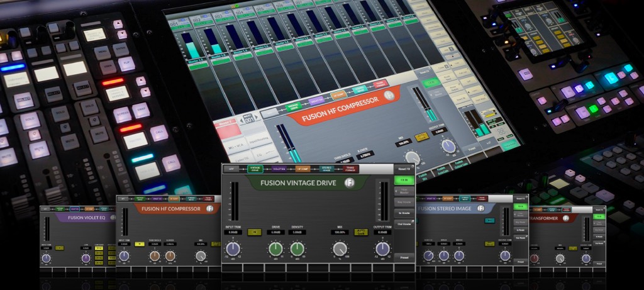The image size is (644, 290).
Task: Click the Drive value field showing 6.00dB
Action: pos(275,232)
